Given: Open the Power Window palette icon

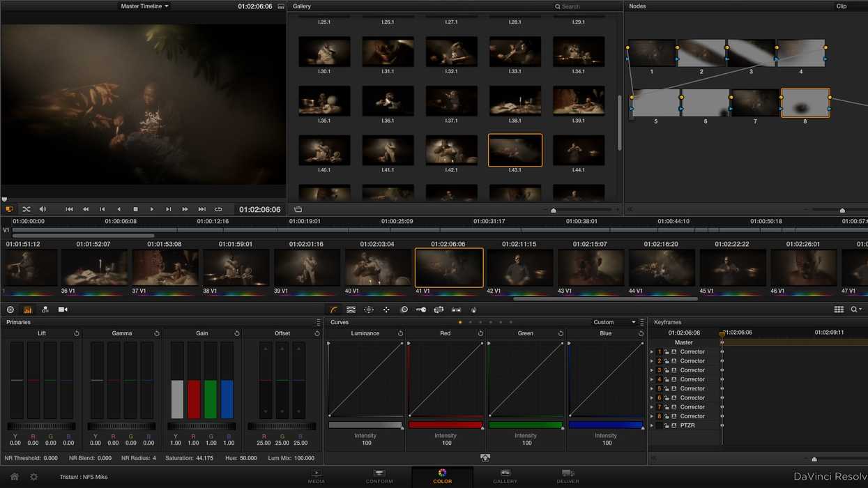Looking at the screenshot, I should [369, 310].
